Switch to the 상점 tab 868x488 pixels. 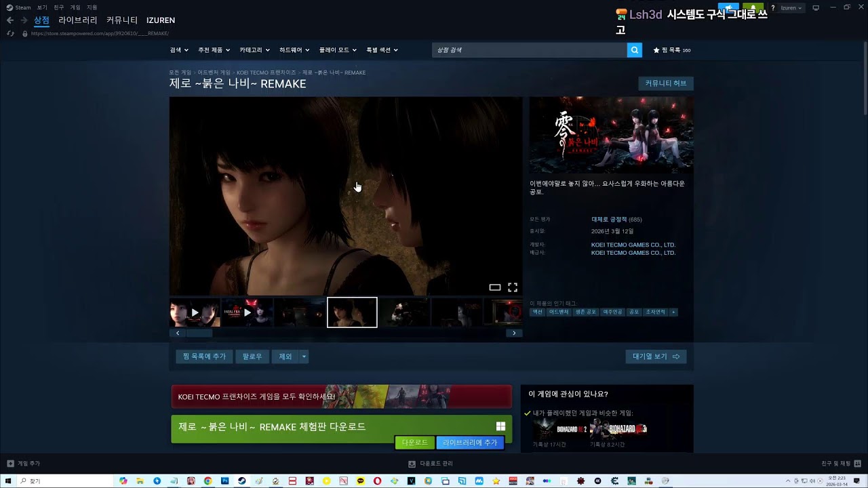[41, 20]
